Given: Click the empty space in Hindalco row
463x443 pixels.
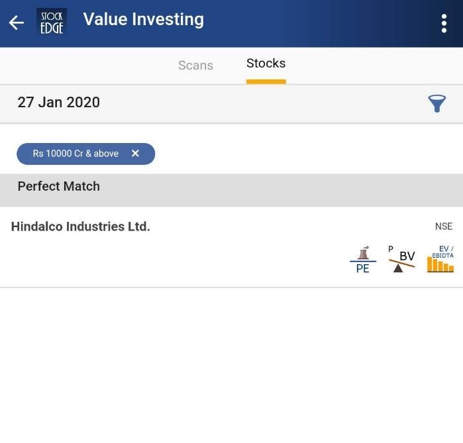Looking at the screenshot, I should pyautogui.click(x=173, y=260).
